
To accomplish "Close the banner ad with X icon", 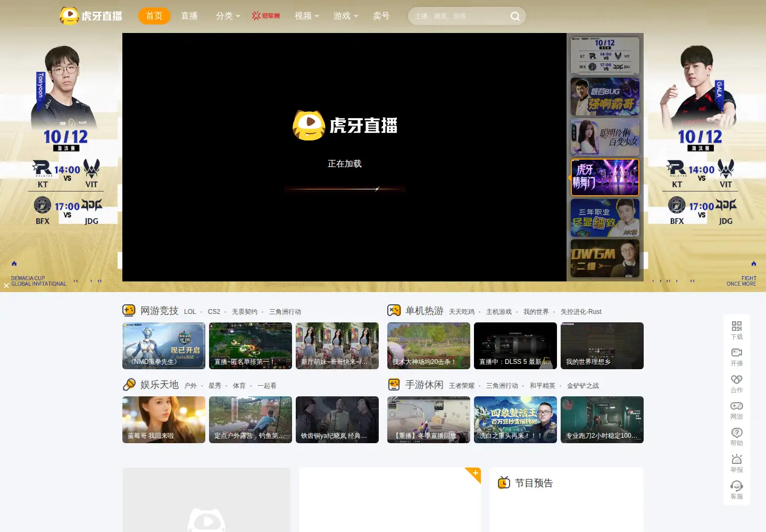I will 6,286.
